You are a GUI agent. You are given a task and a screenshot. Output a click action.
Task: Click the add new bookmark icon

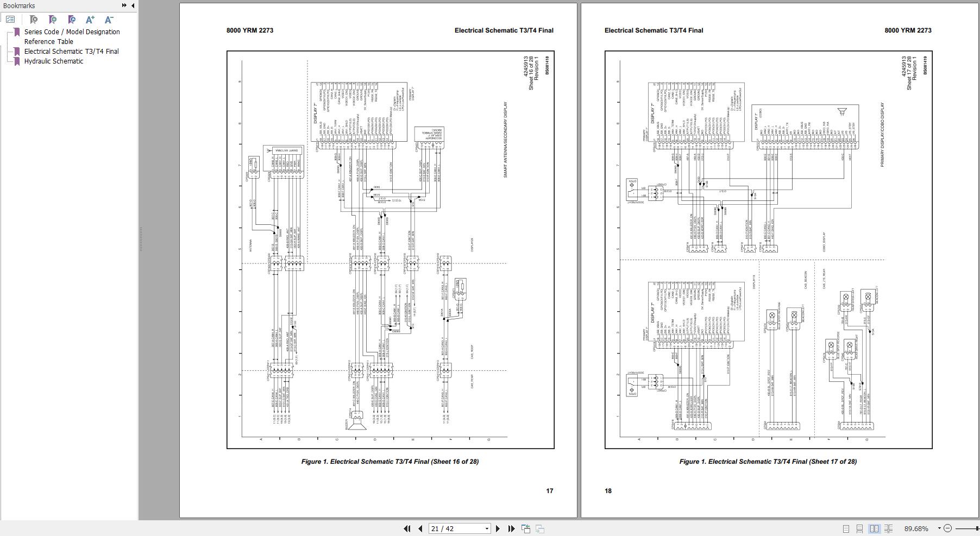tap(53, 20)
